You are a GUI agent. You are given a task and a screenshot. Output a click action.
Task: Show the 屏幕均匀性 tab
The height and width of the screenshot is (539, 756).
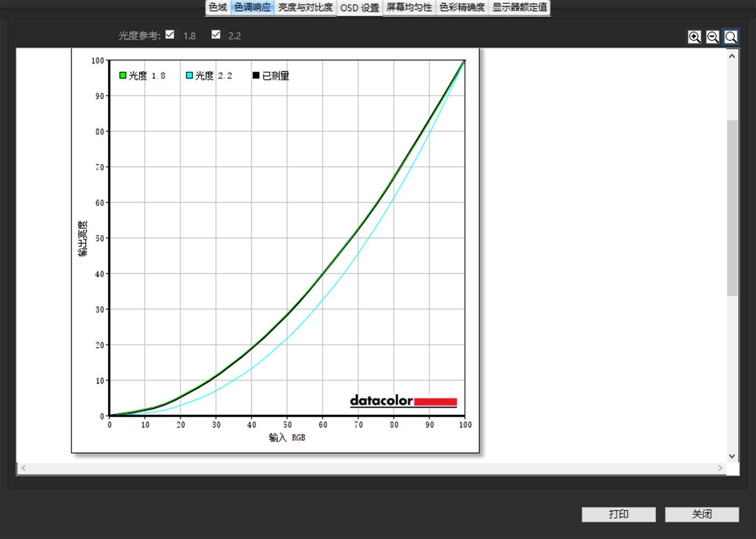pos(409,8)
